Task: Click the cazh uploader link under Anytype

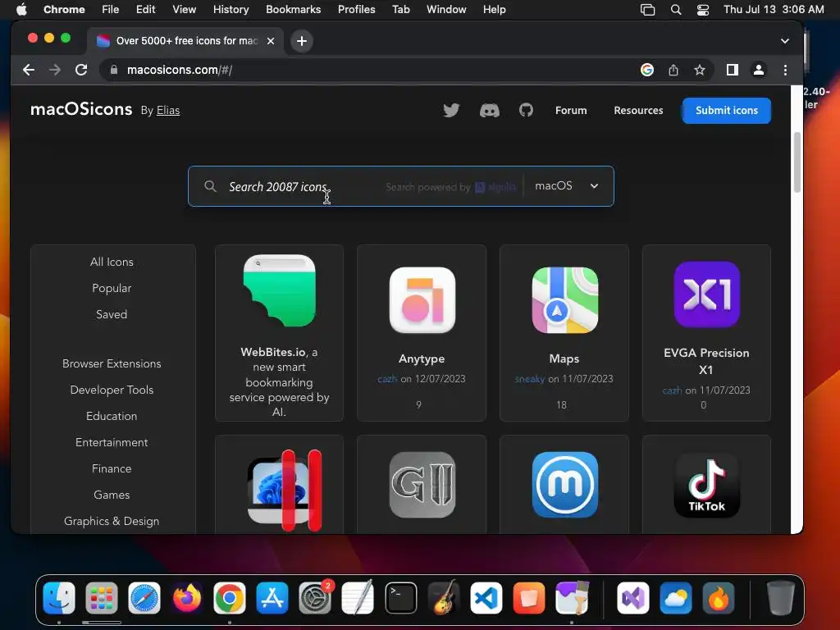Action: (387, 379)
